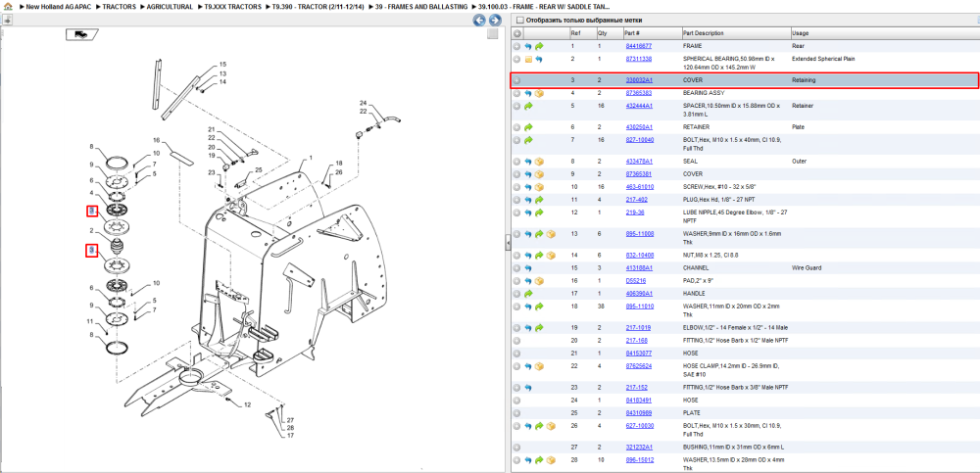Open AGRICULTURAL breadcrumb level
The height and width of the screenshot is (473, 980).
coord(170,6)
